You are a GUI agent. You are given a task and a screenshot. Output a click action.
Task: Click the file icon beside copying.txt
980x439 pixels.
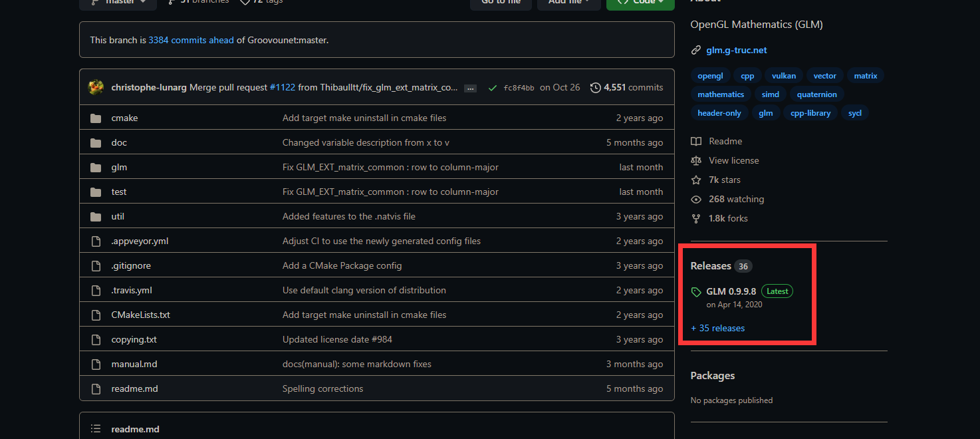pos(96,339)
